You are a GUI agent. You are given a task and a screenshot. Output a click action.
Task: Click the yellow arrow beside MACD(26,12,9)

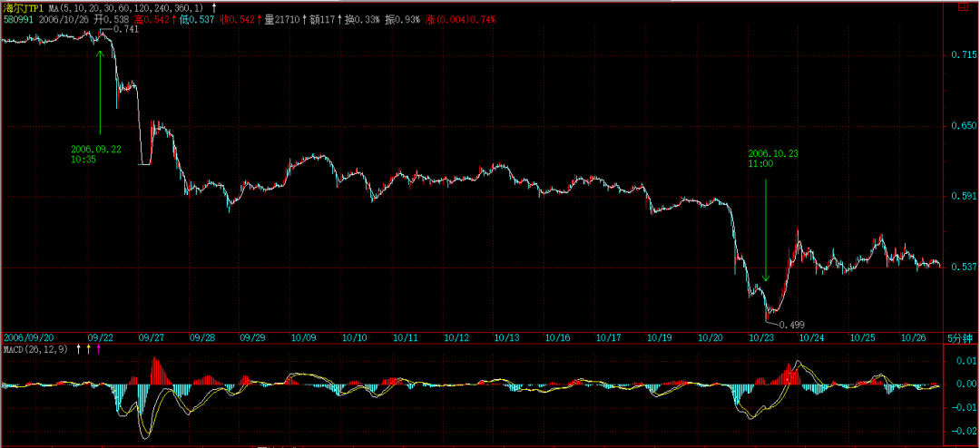(89, 348)
